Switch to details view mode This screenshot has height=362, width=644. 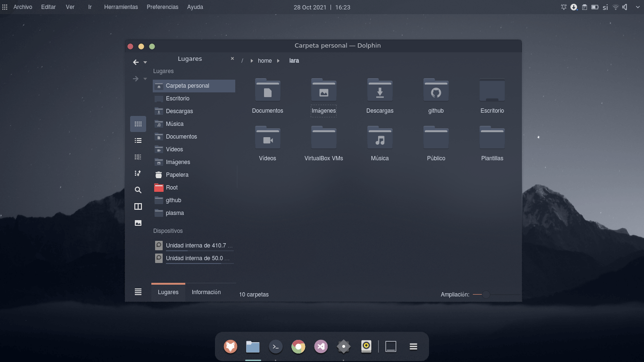(x=138, y=157)
